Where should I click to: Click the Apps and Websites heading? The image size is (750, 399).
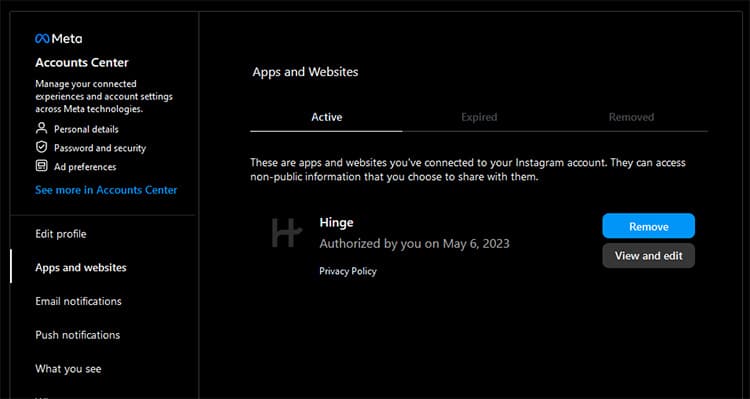tap(305, 72)
